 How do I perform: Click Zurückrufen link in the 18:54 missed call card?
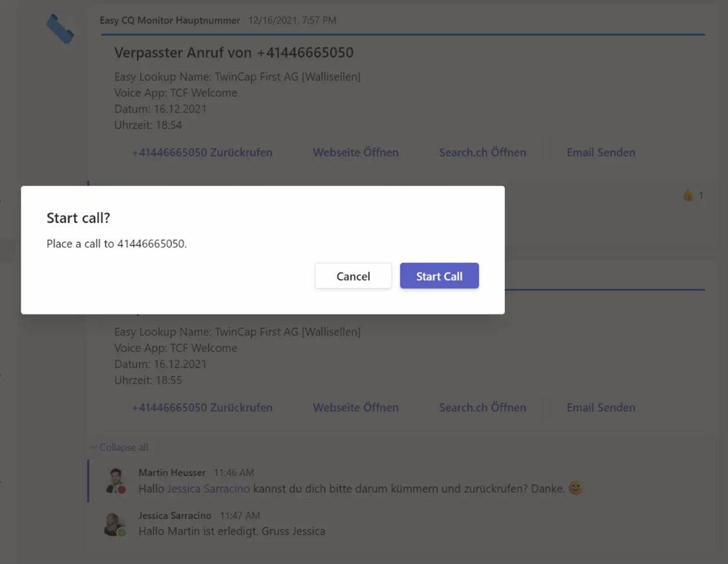[x=202, y=152]
